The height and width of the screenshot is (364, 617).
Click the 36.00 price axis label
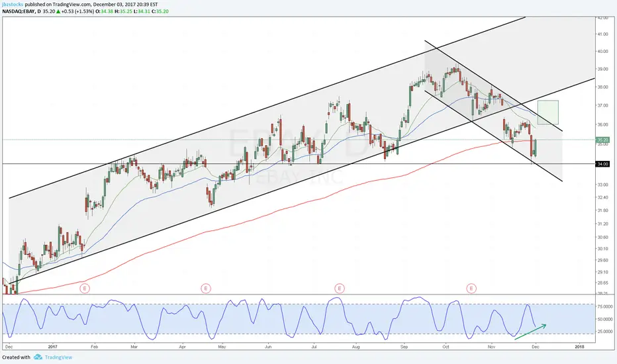pyautogui.click(x=602, y=124)
